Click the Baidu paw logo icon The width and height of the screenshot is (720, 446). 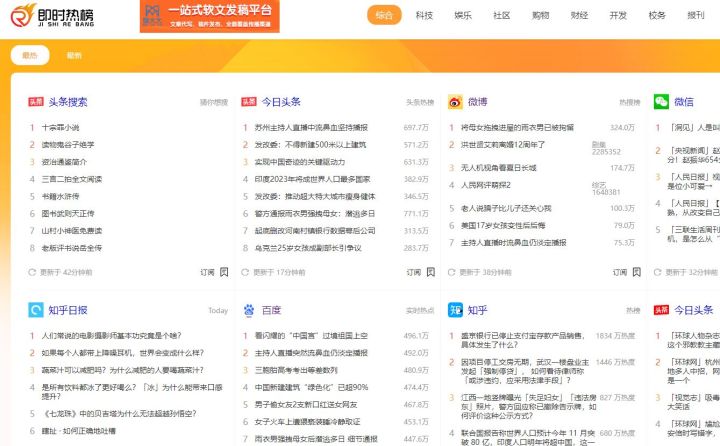pos(249,311)
